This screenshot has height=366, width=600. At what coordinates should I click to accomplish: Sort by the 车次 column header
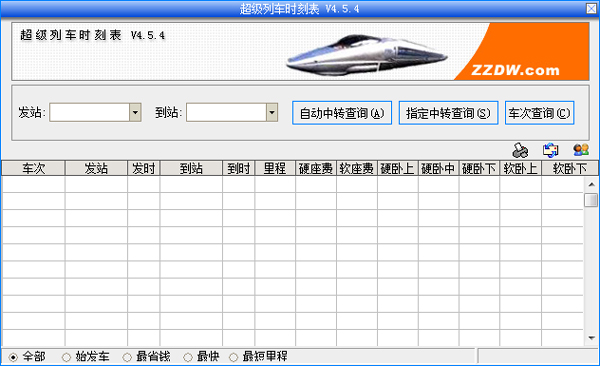33,168
